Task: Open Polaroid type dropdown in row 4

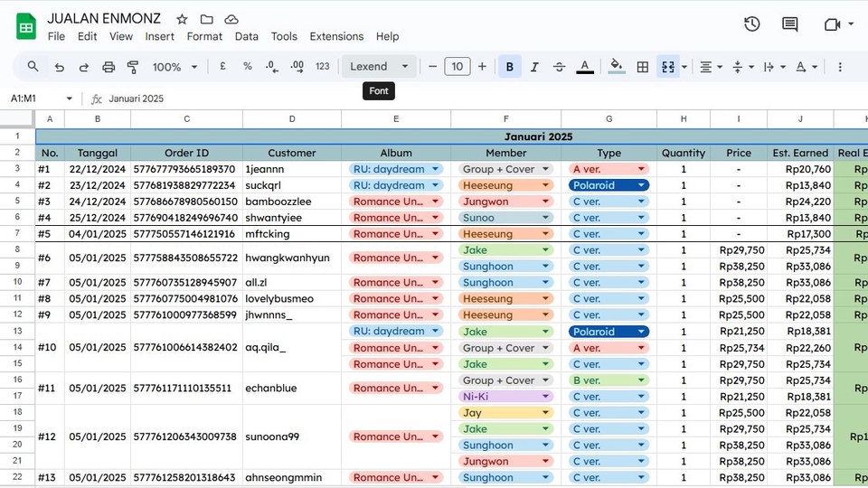Action: click(641, 185)
